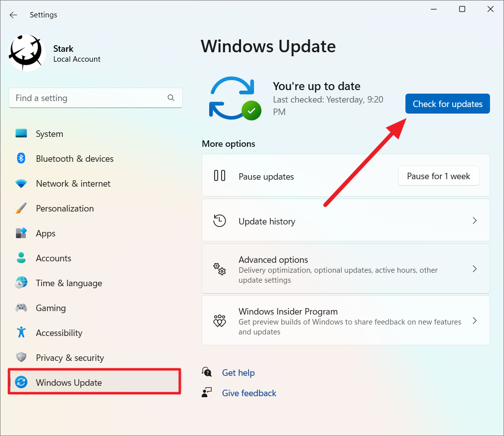The height and width of the screenshot is (436, 504).
Task: Click the Check for updates button
Action: 447,104
